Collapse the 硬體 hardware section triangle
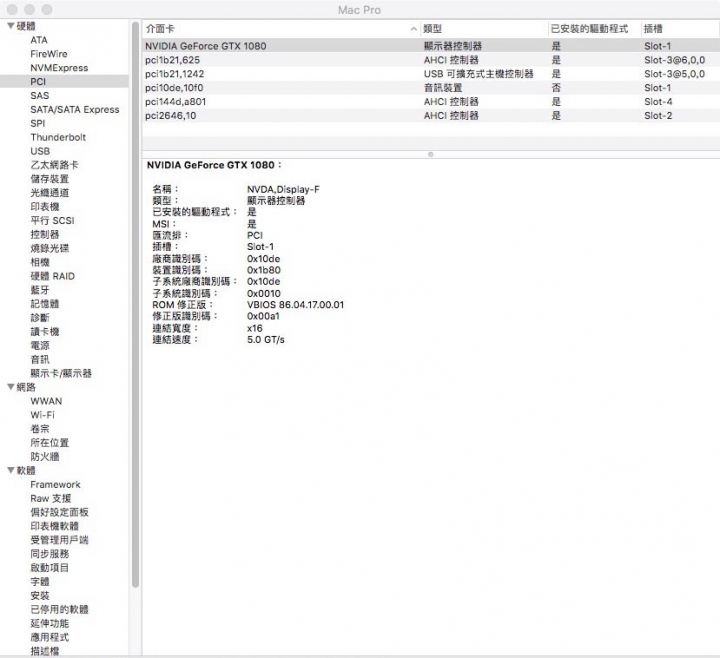Viewport: 720px width, 658px height. point(11,26)
